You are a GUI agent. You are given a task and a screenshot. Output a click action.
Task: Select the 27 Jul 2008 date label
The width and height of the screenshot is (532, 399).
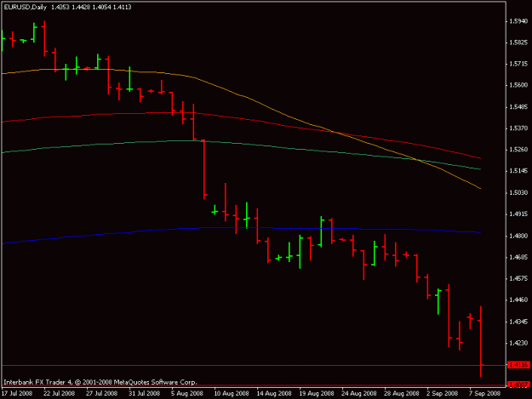(102, 393)
